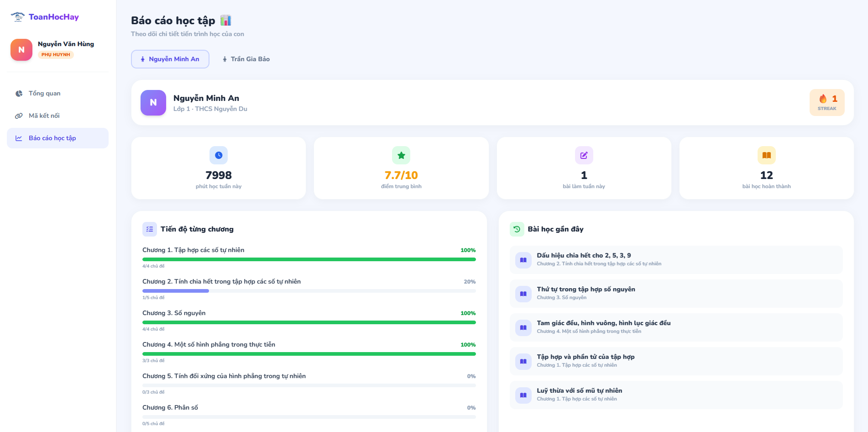868x432 pixels.
Task: Click the Nguyễn Văn Hùng parent avatar
Action: pyautogui.click(x=21, y=50)
